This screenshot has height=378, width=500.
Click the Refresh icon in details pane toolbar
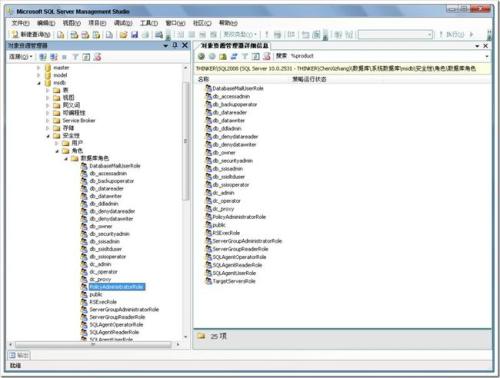(256, 56)
